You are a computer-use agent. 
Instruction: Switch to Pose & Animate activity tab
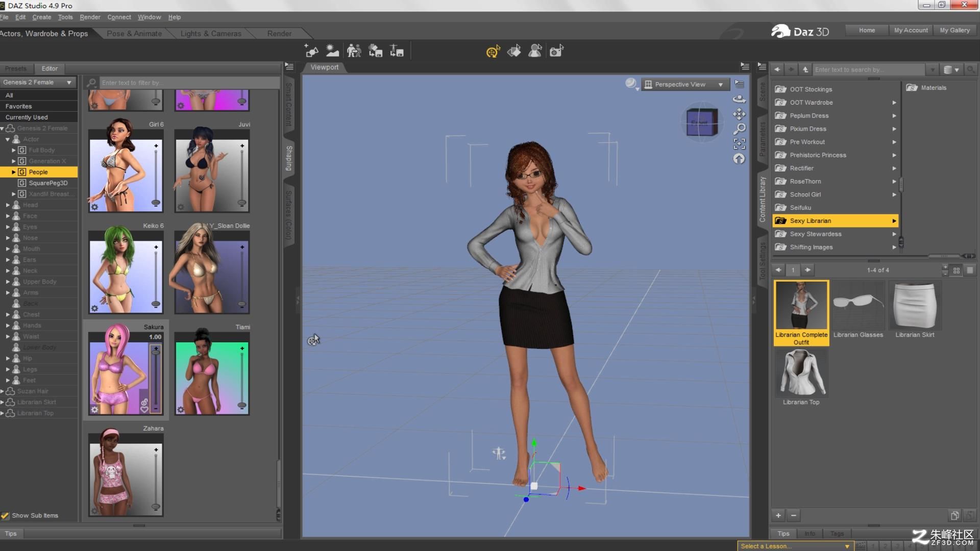[134, 34]
